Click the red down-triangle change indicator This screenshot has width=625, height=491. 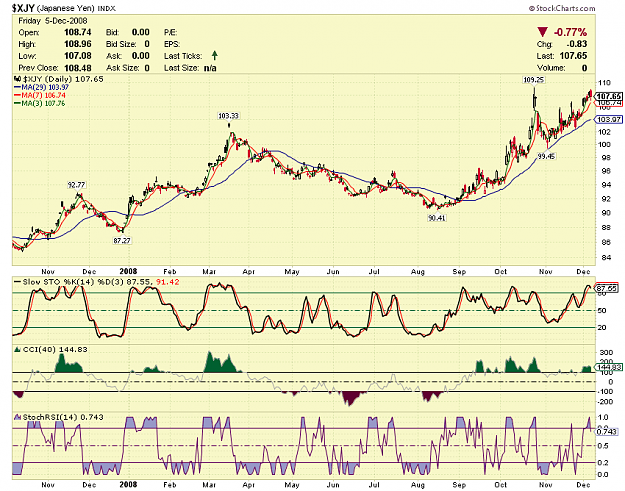click(x=542, y=32)
